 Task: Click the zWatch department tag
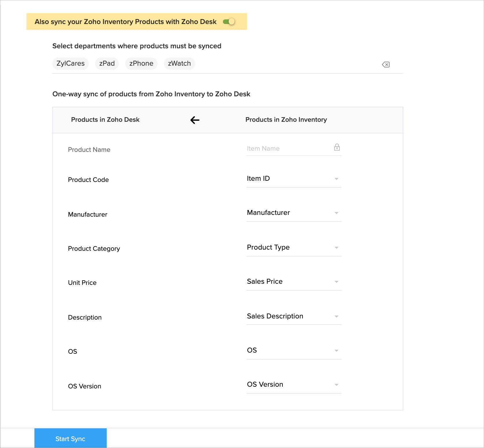179,64
